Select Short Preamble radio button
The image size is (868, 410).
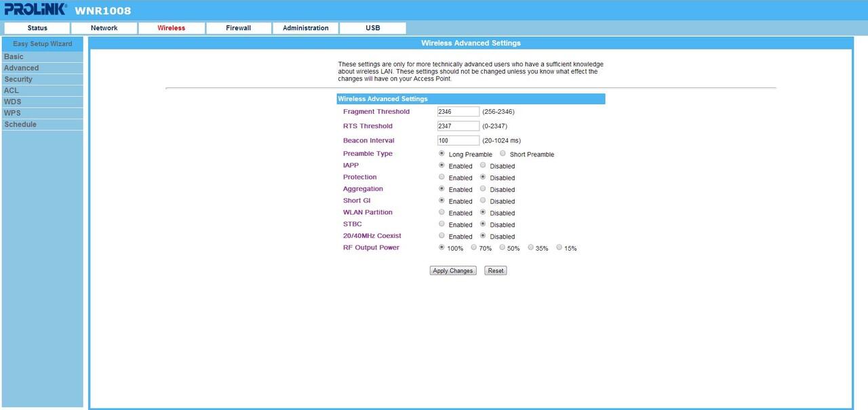[503, 154]
